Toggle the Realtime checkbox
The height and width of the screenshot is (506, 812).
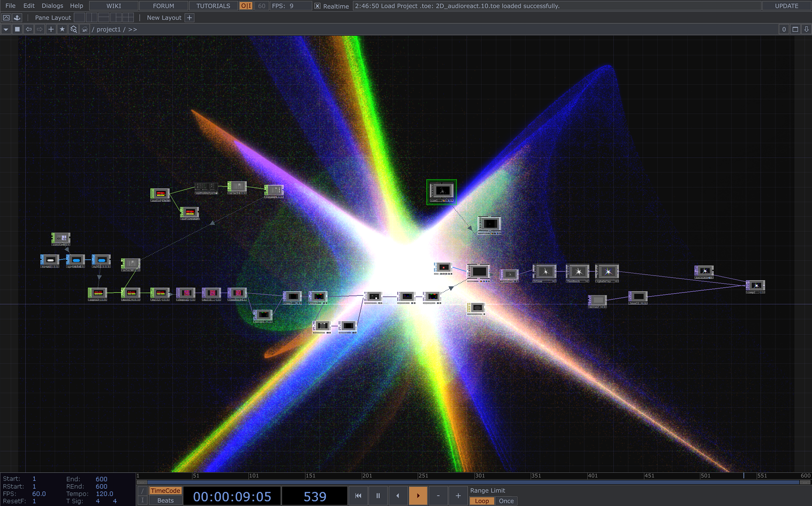tap(317, 6)
